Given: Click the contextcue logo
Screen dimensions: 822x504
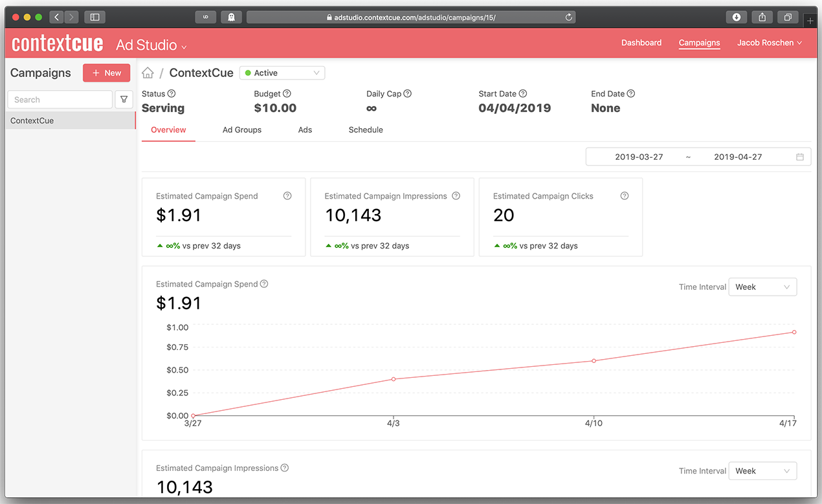Looking at the screenshot, I should (58, 43).
